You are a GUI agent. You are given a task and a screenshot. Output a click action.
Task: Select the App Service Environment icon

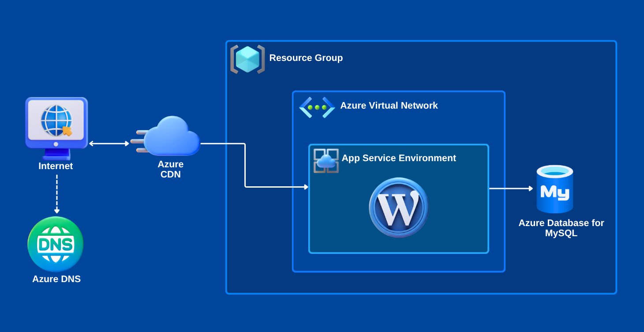326,161
